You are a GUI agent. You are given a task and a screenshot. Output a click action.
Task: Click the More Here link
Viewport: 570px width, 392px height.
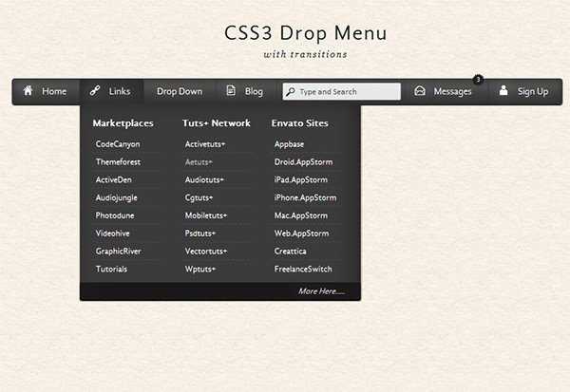[x=322, y=291]
